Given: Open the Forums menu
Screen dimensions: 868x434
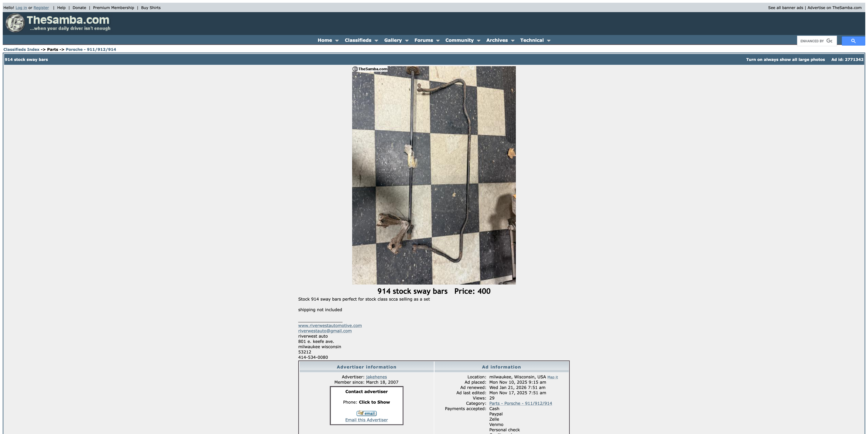Looking at the screenshot, I should [424, 40].
